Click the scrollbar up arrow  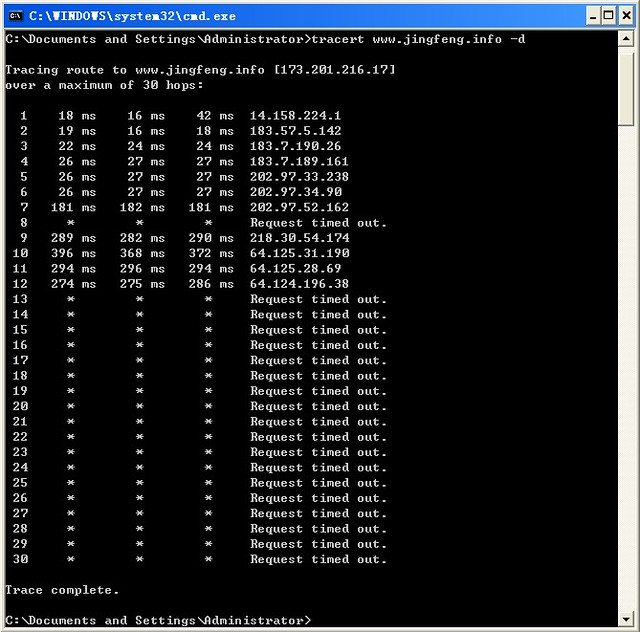(x=626, y=39)
